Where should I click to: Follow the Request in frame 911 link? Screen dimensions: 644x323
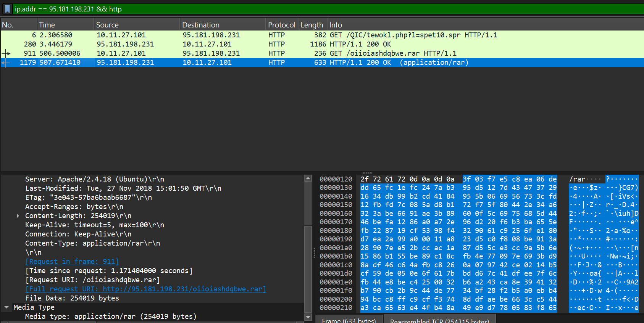72,262
